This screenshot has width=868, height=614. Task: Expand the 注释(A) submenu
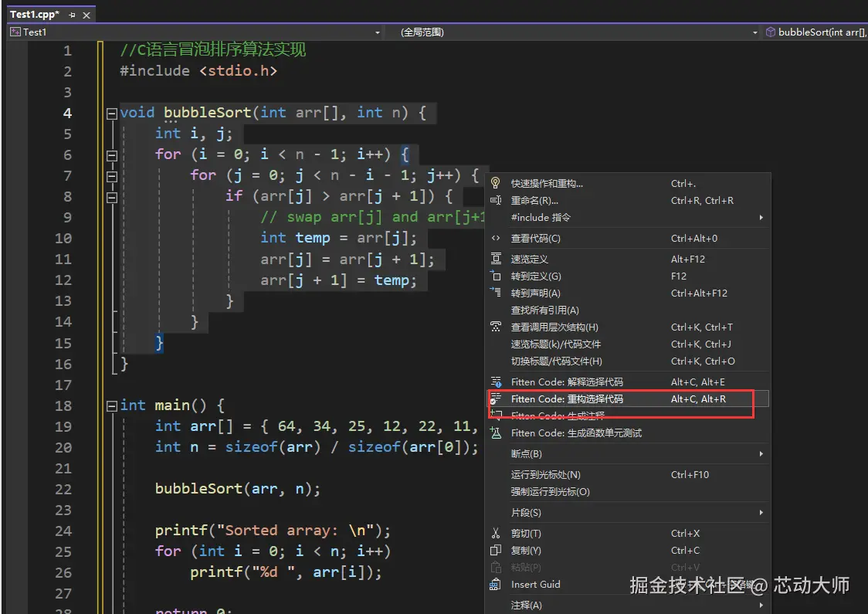tap(629, 606)
